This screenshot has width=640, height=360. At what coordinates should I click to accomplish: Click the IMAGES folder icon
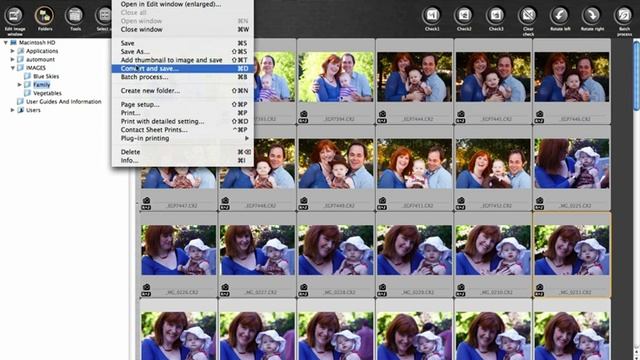[x=20, y=68]
